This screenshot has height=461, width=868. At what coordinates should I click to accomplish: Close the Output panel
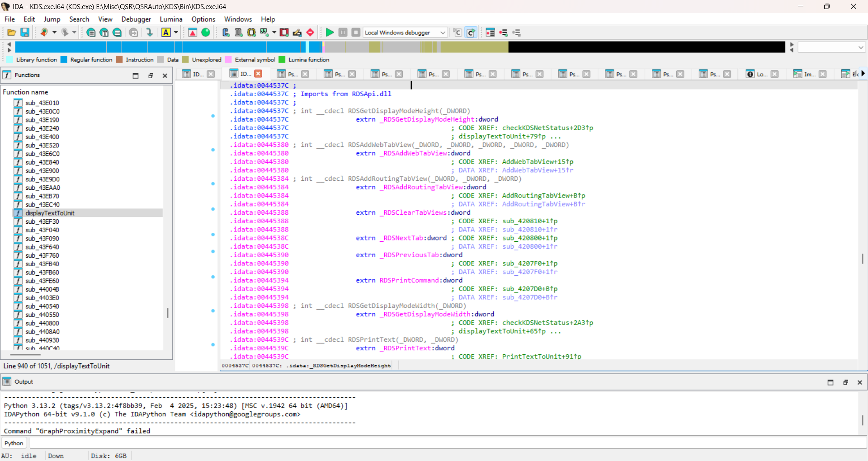pos(860,382)
